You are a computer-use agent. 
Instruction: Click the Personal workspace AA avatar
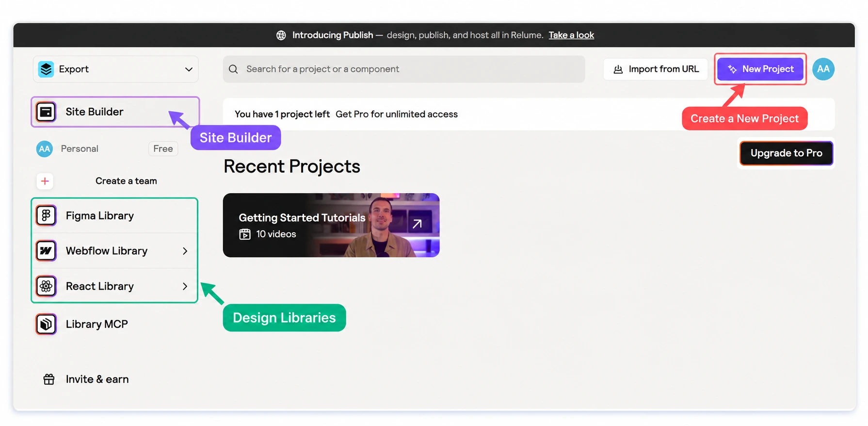click(x=45, y=149)
